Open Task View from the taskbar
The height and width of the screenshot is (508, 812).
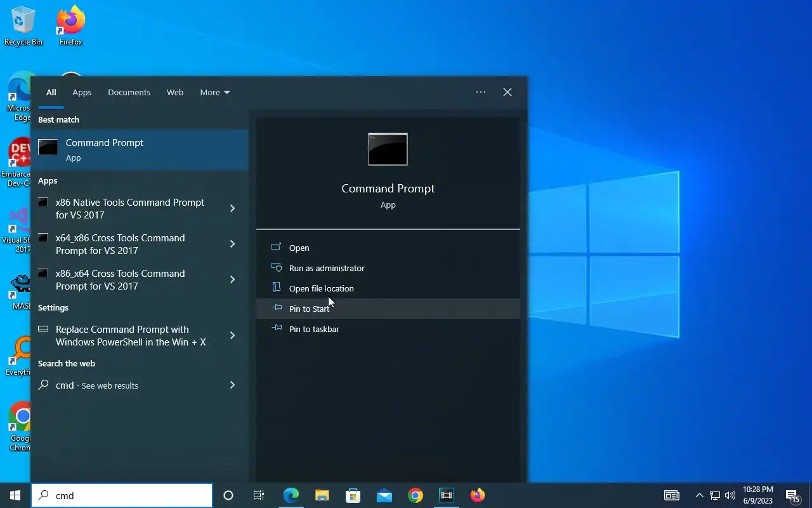[259, 495]
